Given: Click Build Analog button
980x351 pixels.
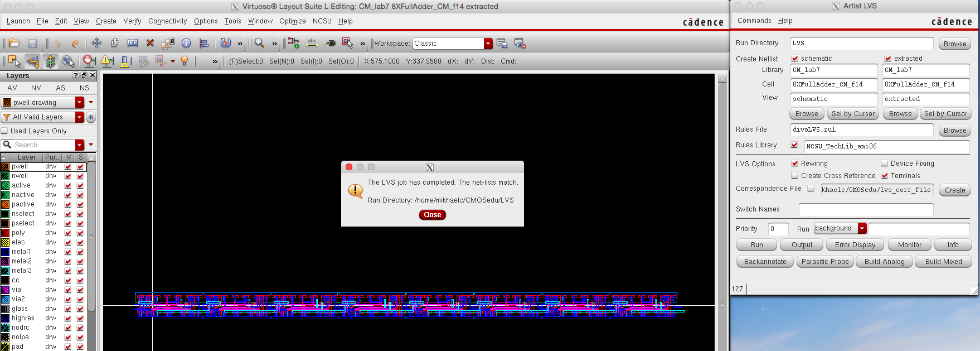Looking at the screenshot, I should tap(885, 262).
